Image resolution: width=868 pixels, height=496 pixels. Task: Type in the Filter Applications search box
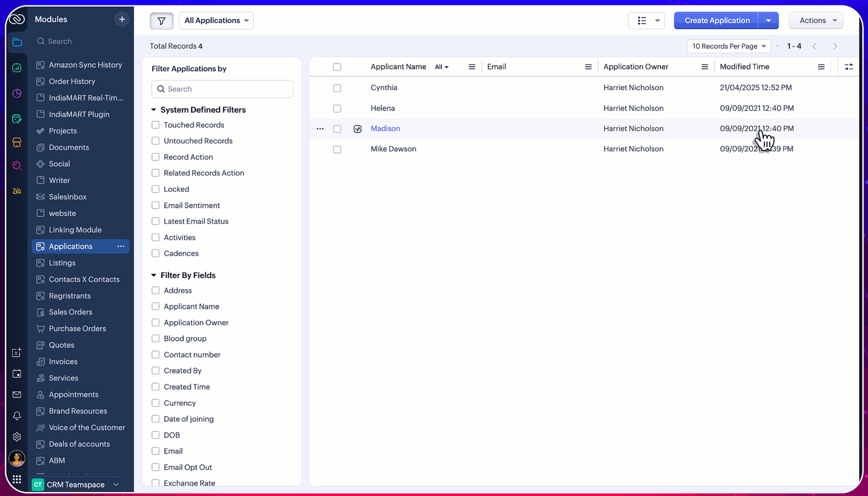tap(222, 89)
